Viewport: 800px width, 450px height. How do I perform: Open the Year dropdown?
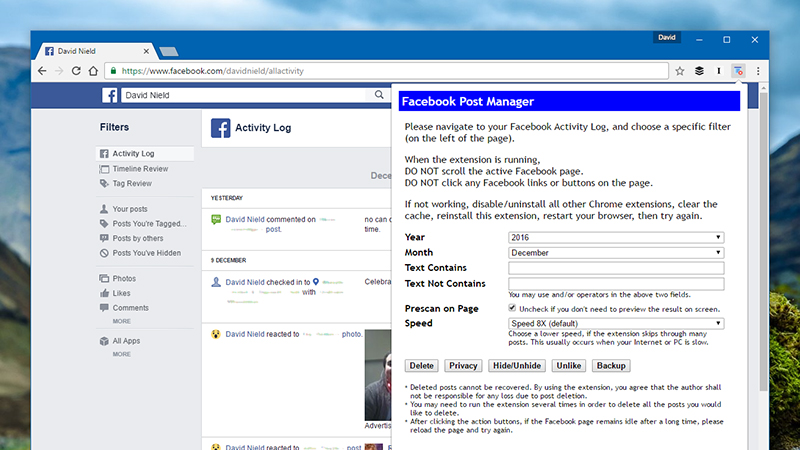coord(616,237)
